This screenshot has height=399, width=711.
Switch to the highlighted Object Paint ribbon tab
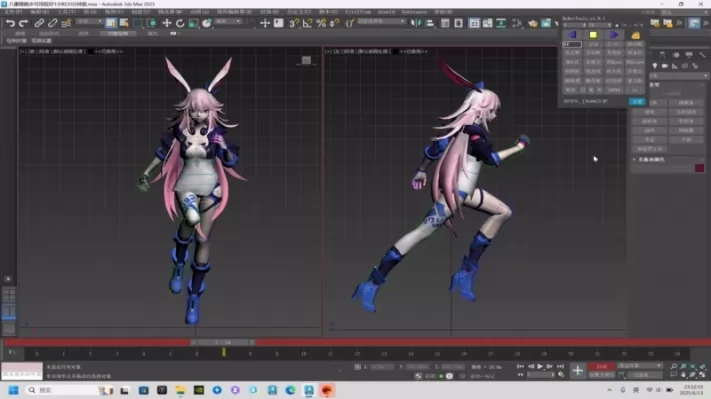coord(118,34)
